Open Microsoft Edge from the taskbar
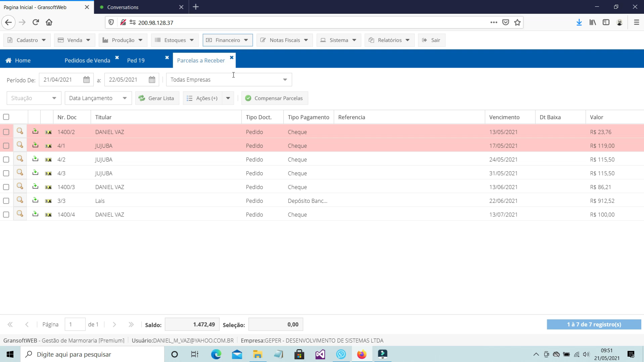Image resolution: width=644 pixels, height=362 pixels. click(216, 354)
